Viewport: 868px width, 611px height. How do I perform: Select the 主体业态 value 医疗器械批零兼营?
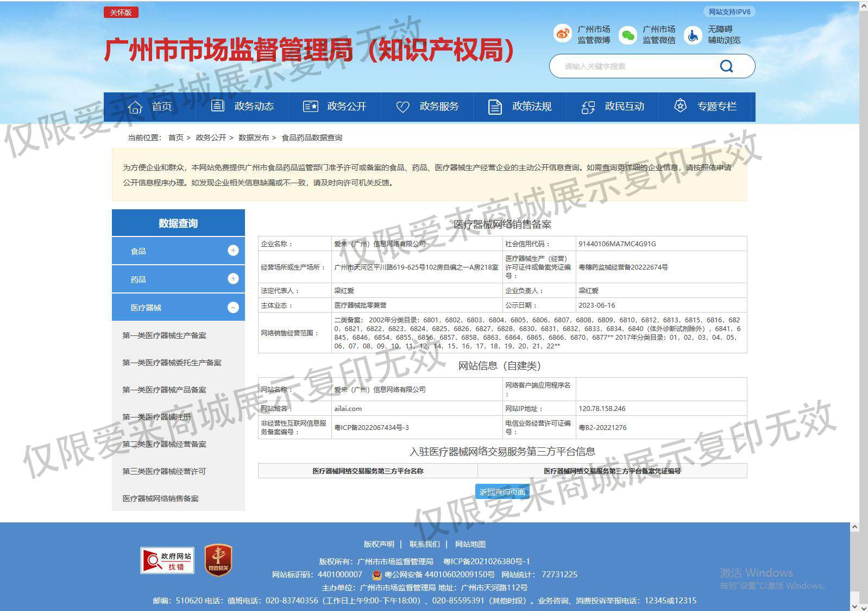(360, 305)
